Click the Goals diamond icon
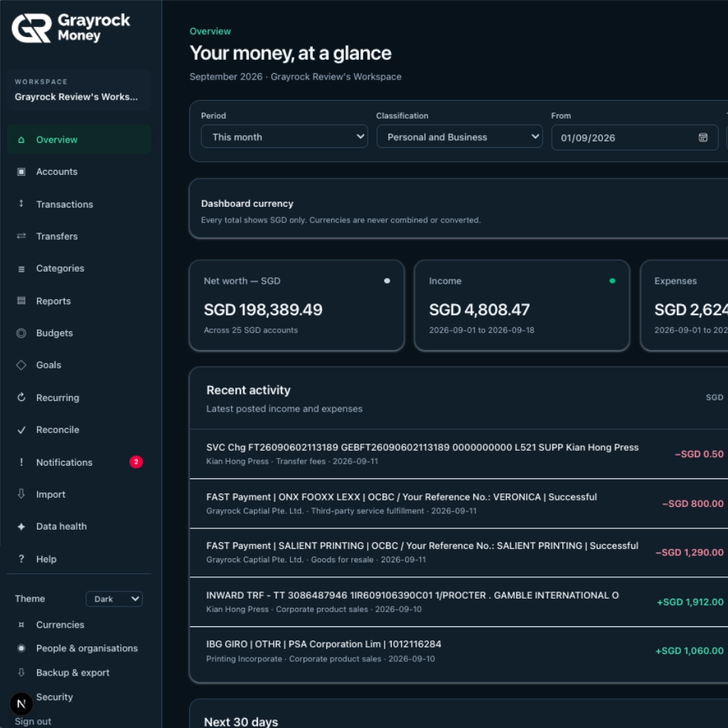This screenshot has width=728, height=728. click(21, 365)
